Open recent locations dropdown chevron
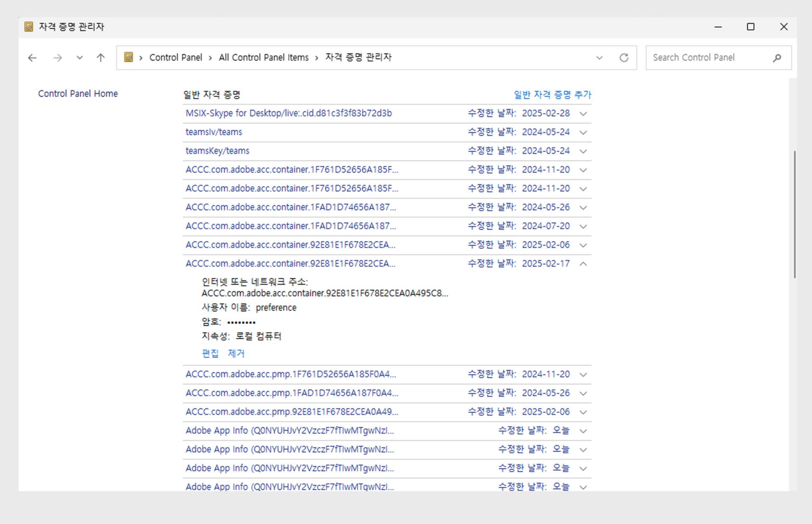Image resolution: width=812 pixels, height=524 pixels. click(80, 58)
